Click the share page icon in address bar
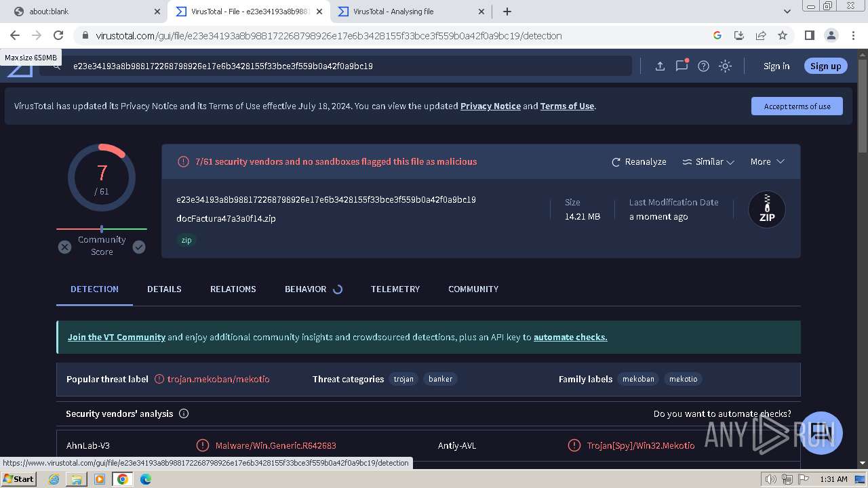 coord(761,35)
